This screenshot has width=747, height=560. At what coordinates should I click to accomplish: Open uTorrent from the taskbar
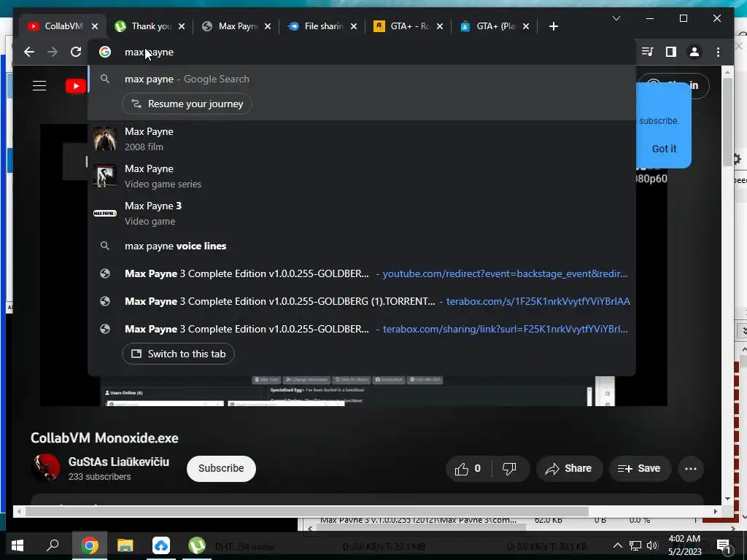197,545
